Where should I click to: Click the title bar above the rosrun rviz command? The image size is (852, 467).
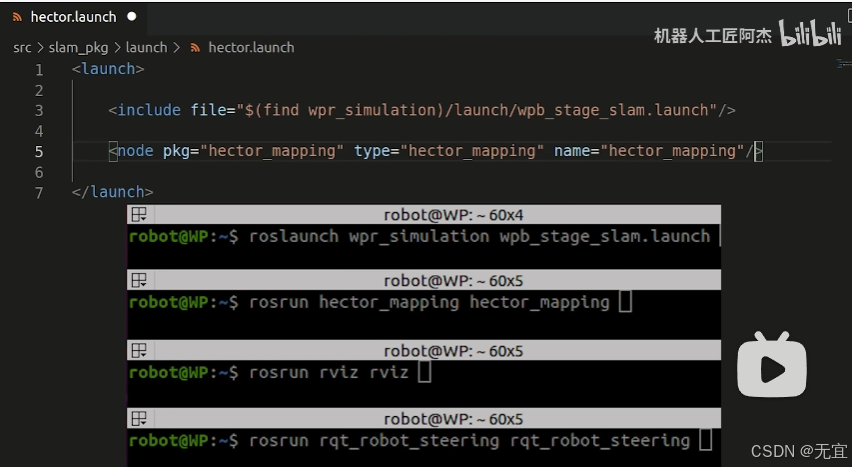coord(424,351)
